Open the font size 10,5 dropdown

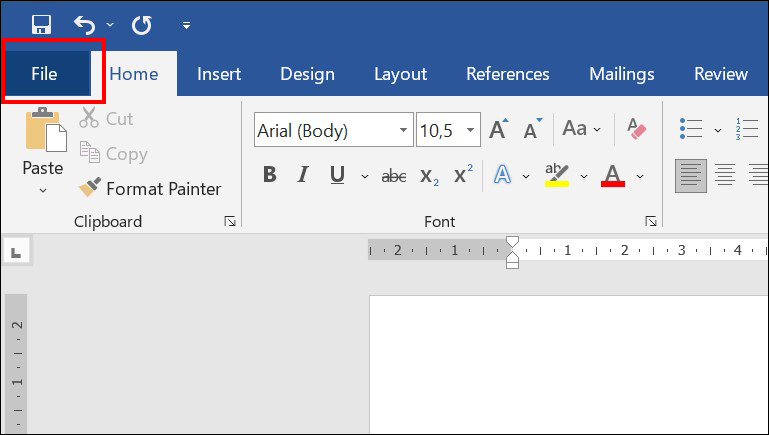471,130
